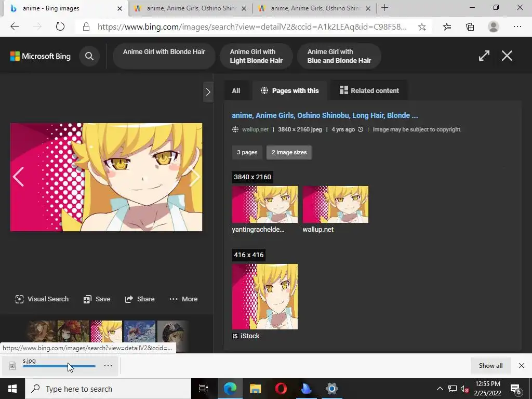This screenshot has width=532, height=399.
Task: Expand image to full screen view
Action: (x=484, y=56)
